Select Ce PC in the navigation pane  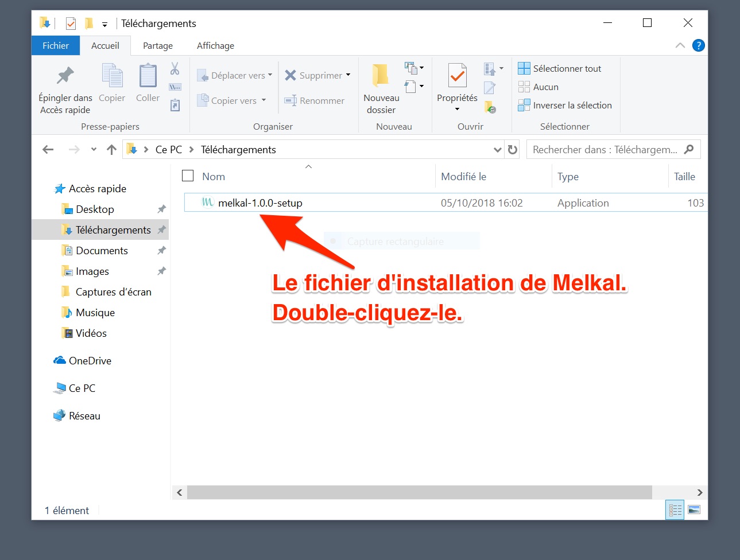point(82,388)
